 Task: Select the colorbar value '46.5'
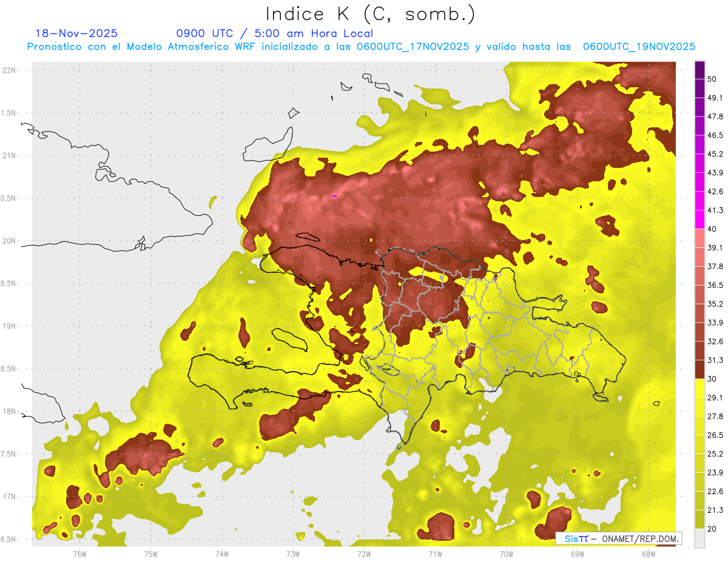pos(715,135)
